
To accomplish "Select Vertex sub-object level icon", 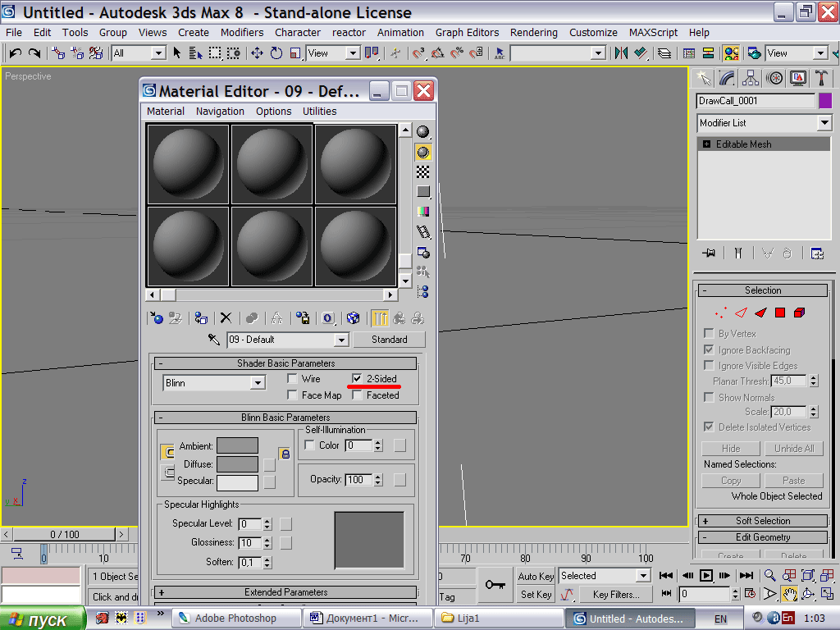I will (720, 313).
